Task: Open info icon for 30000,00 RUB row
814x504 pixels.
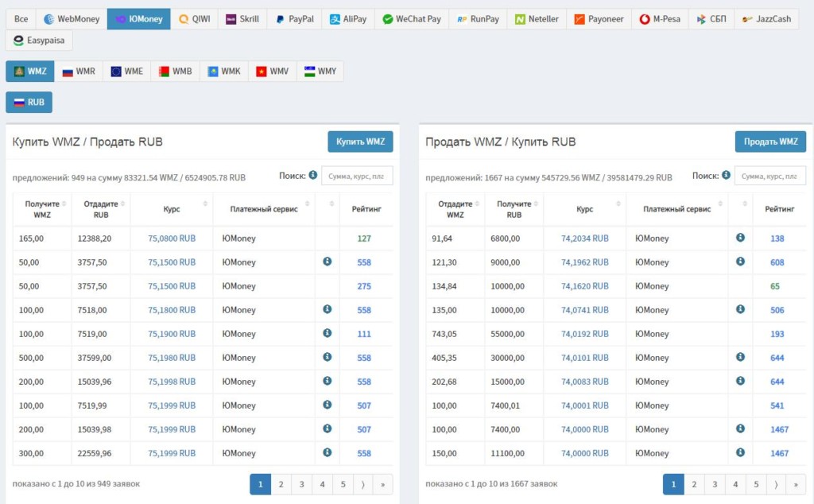Action: pos(740,357)
